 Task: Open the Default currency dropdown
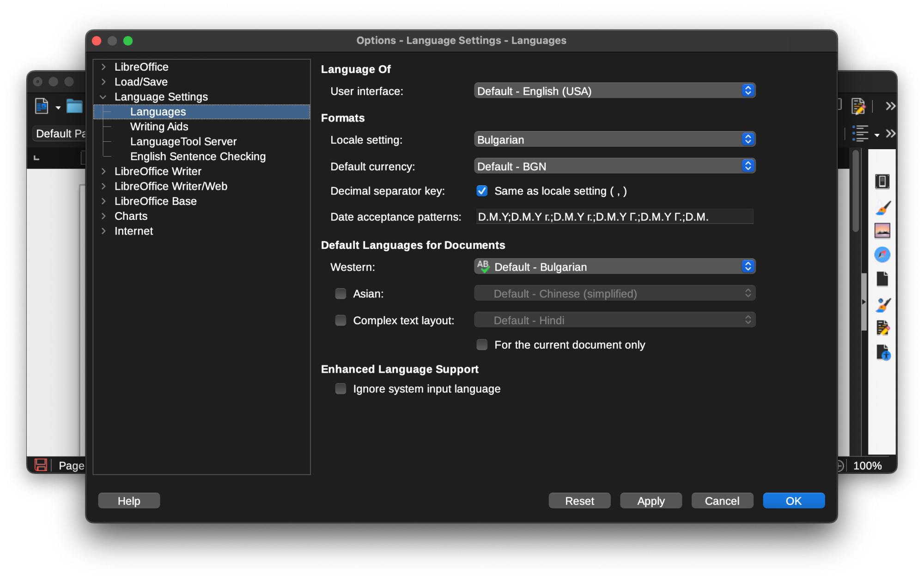click(x=614, y=166)
